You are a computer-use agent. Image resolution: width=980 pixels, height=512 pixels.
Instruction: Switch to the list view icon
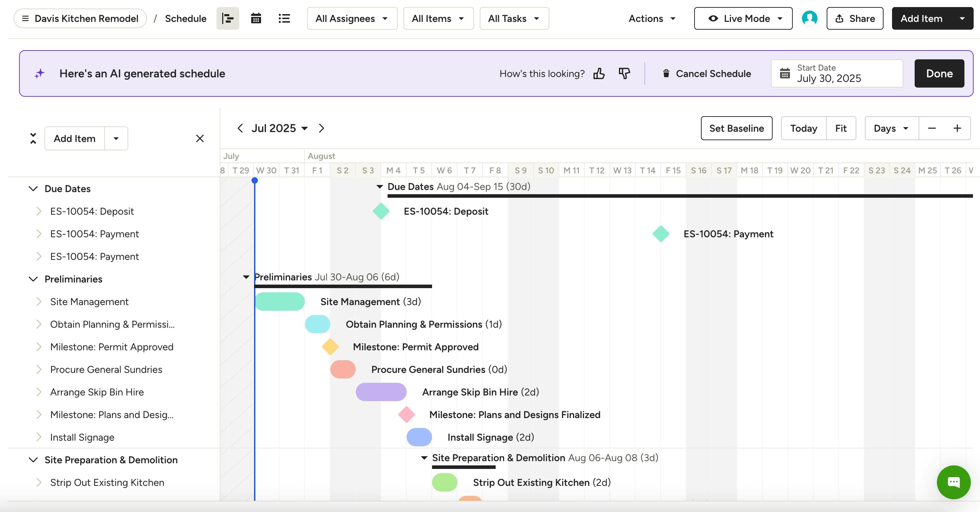(x=284, y=18)
